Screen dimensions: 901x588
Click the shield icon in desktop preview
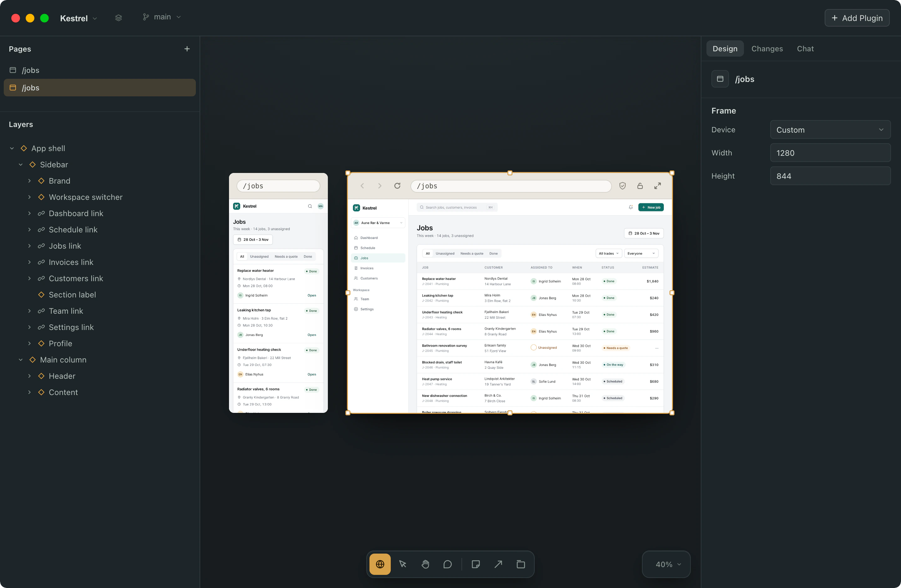tap(622, 186)
